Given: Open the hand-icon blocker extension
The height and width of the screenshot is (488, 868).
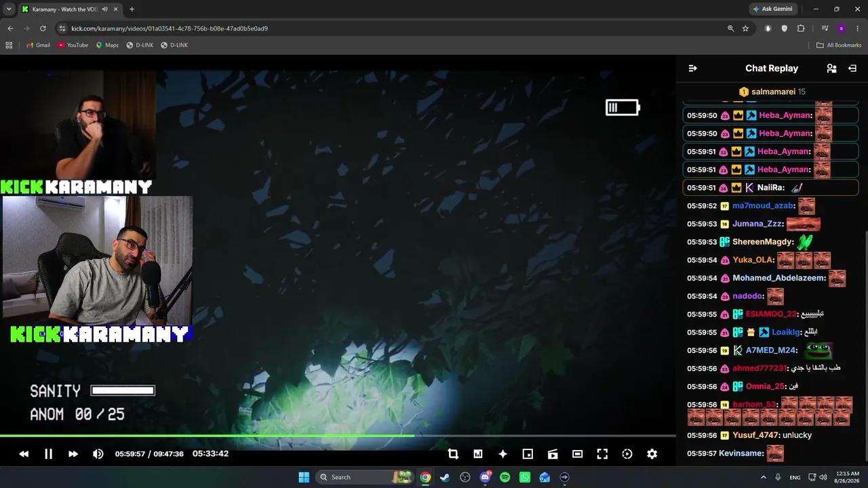Looking at the screenshot, I should pyautogui.click(x=768, y=28).
